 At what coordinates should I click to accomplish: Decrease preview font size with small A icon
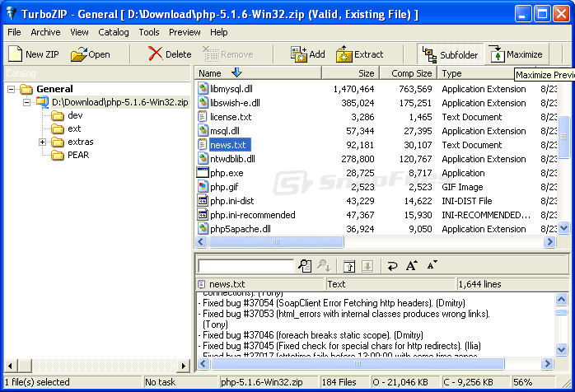coord(432,264)
